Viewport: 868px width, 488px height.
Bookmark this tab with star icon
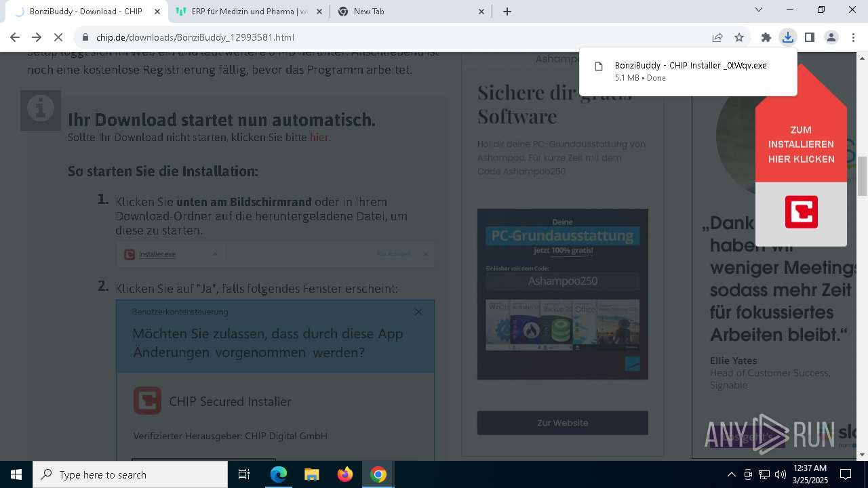739,37
